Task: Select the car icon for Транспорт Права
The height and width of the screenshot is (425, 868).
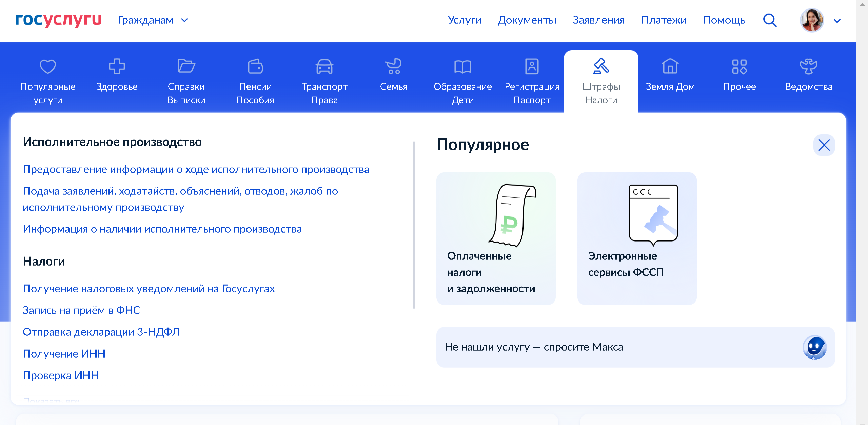Action: click(x=324, y=66)
